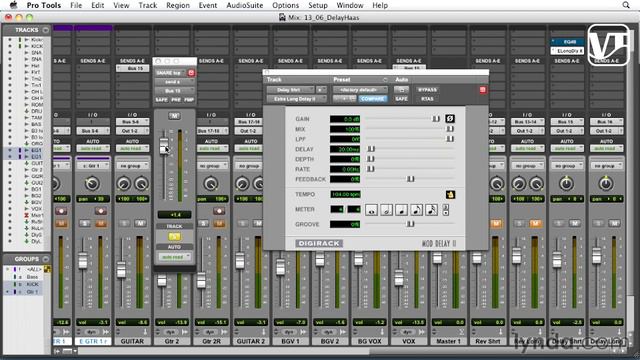The height and width of the screenshot is (360, 640).
Task: Click the Bus 15 send on GUITAR track
Action: pyautogui.click(x=132, y=69)
